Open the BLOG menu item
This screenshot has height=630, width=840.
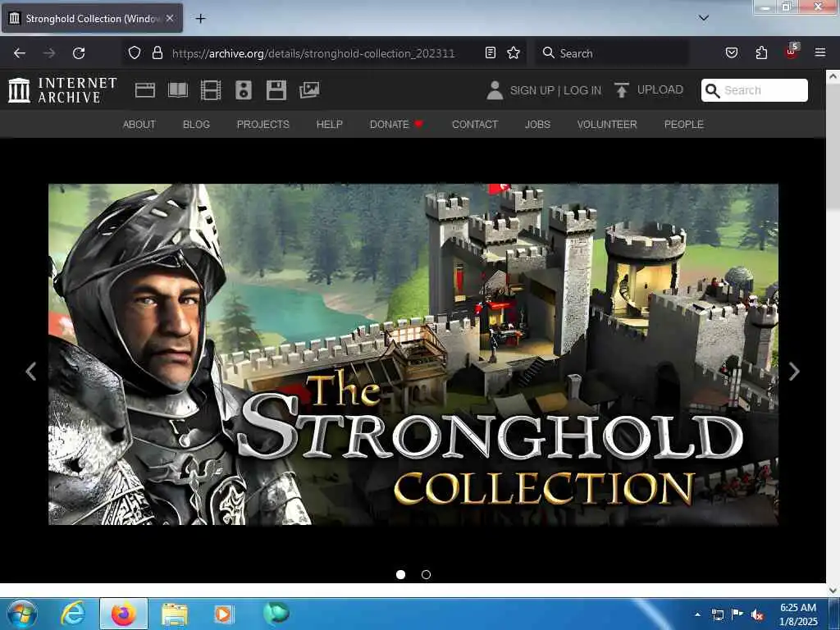(196, 125)
